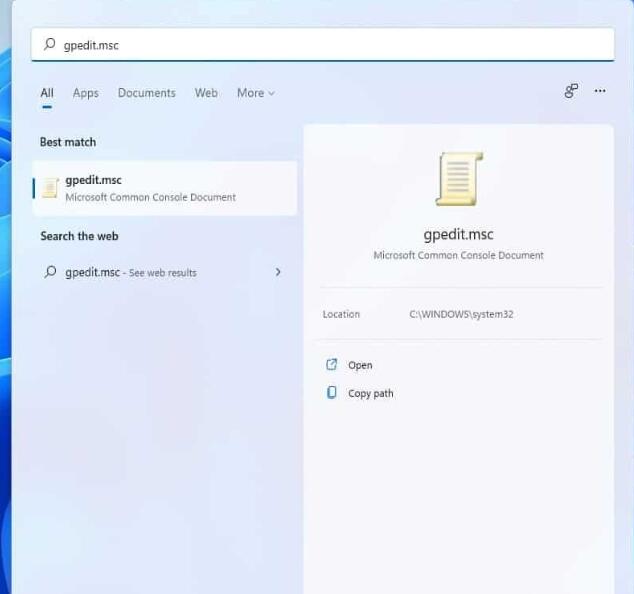Click the Best match heading
The width and height of the screenshot is (634, 594).
tap(68, 142)
